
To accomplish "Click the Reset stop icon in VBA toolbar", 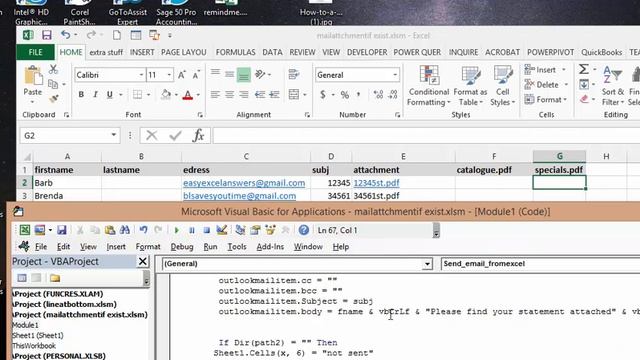I will coord(207,230).
